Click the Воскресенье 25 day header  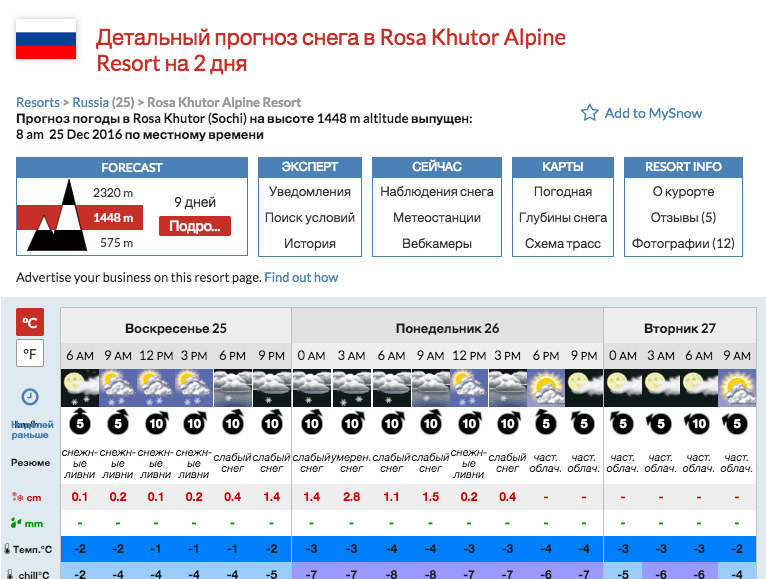[176, 328]
